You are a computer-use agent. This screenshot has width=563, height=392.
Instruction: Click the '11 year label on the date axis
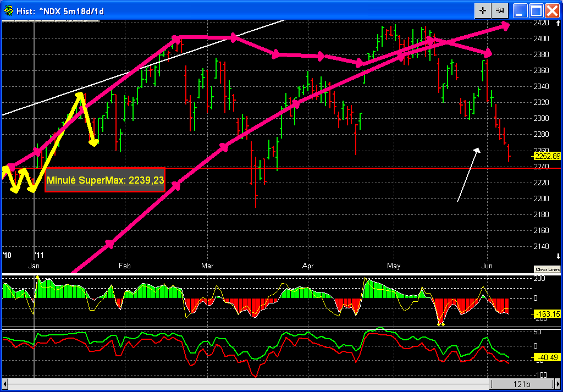pyautogui.click(x=39, y=256)
